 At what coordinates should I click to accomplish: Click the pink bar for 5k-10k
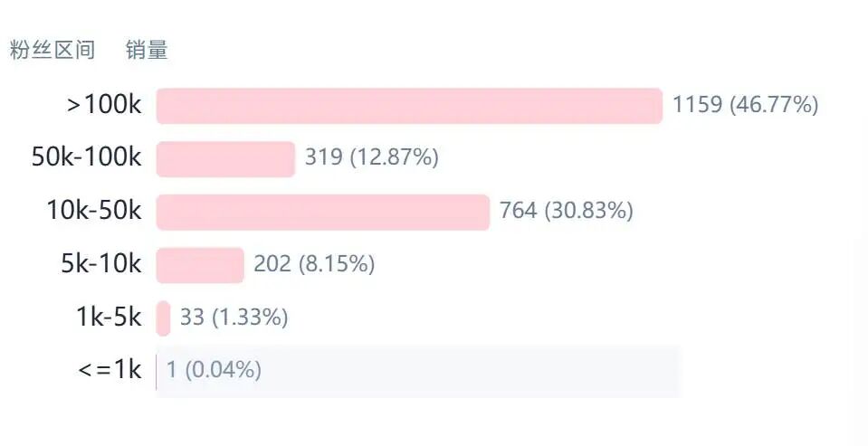click(200, 265)
